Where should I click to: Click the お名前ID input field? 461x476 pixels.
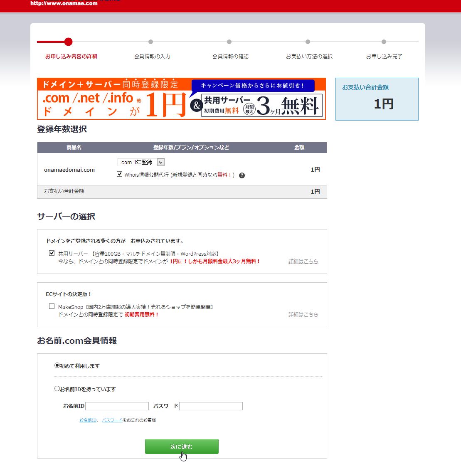[117, 406]
